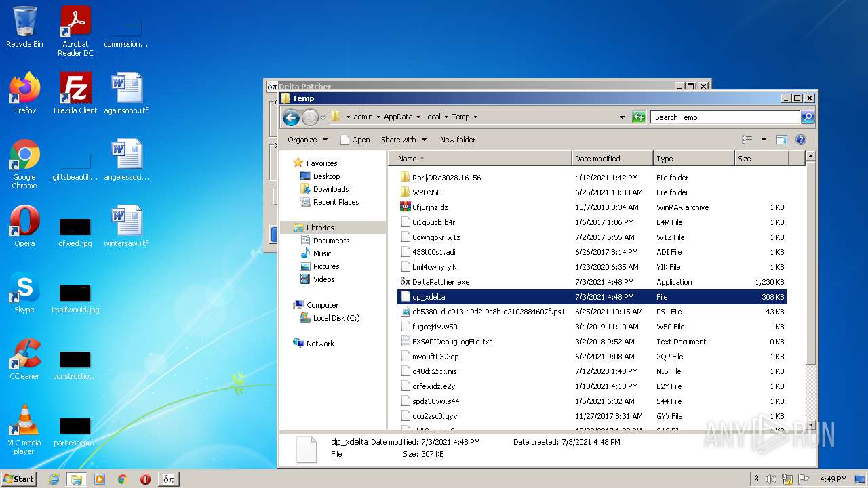Open Videos library
Image resolution: width=868 pixels, height=488 pixels.
pyautogui.click(x=323, y=279)
